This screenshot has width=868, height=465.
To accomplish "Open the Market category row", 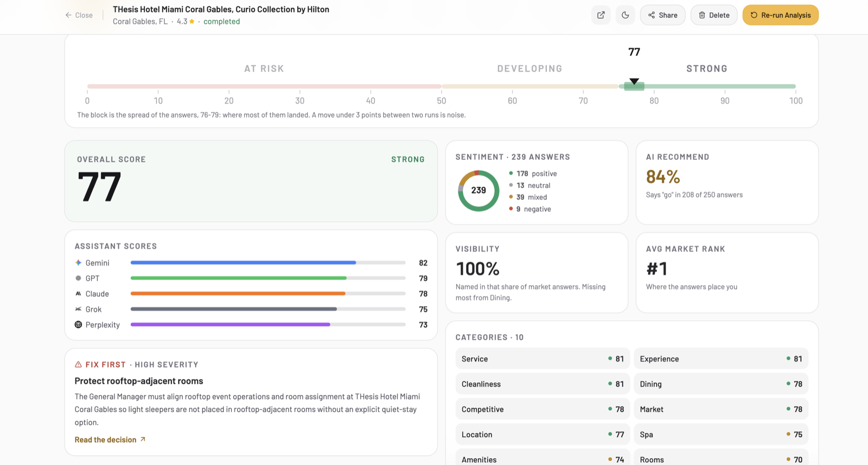I will [721, 409].
